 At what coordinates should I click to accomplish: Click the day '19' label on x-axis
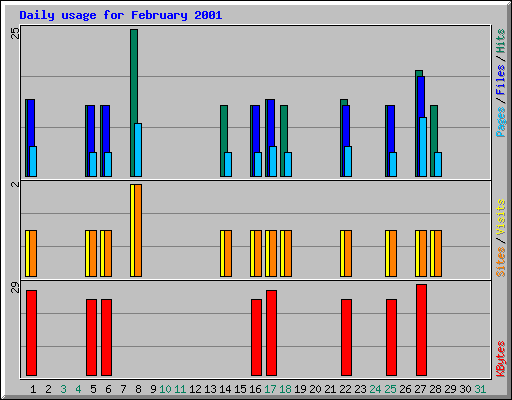tap(300, 389)
